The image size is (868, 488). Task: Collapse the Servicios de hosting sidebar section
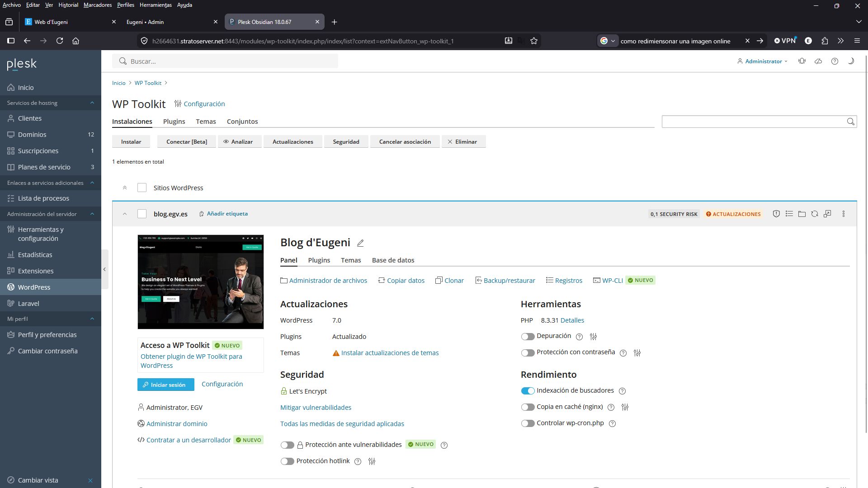click(x=92, y=103)
